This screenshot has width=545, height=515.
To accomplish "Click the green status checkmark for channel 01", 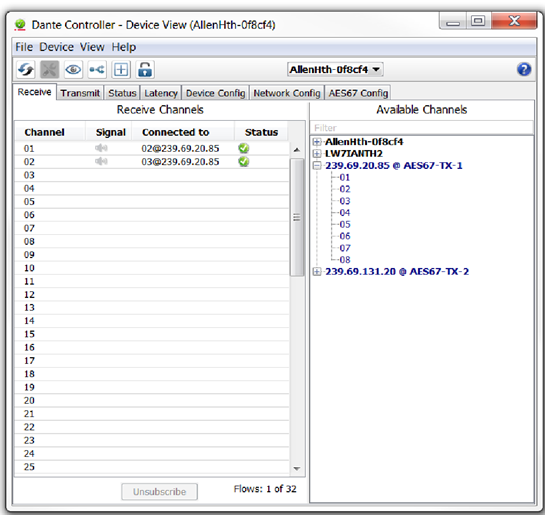I will point(244,148).
